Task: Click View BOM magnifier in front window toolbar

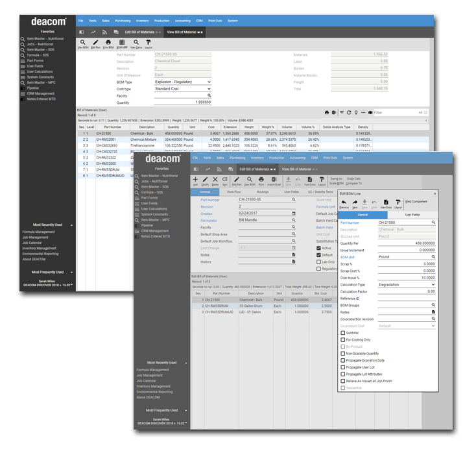Action: 250,180
